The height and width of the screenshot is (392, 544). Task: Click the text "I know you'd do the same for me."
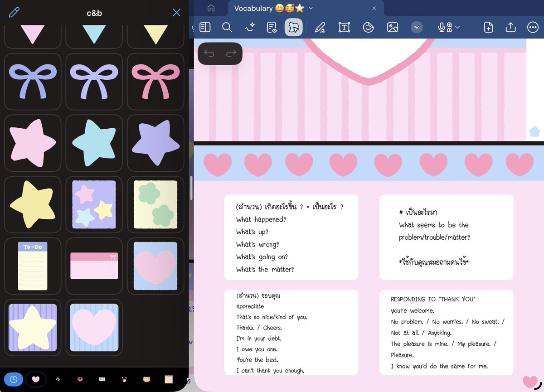(x=439, y=366)
